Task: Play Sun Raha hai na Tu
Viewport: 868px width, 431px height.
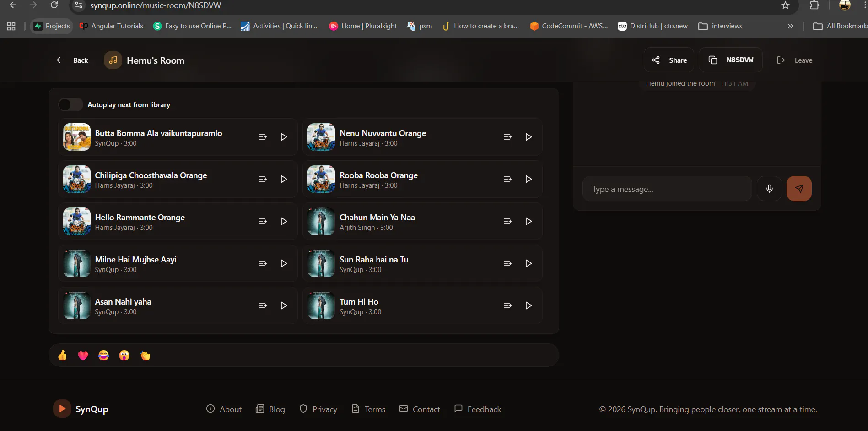Action: click(528, 263)
